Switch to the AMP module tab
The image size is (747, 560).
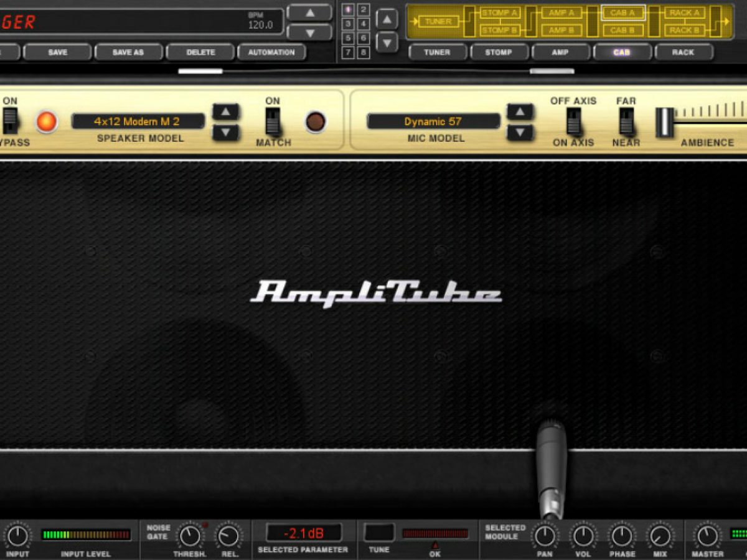coord(560,52)
